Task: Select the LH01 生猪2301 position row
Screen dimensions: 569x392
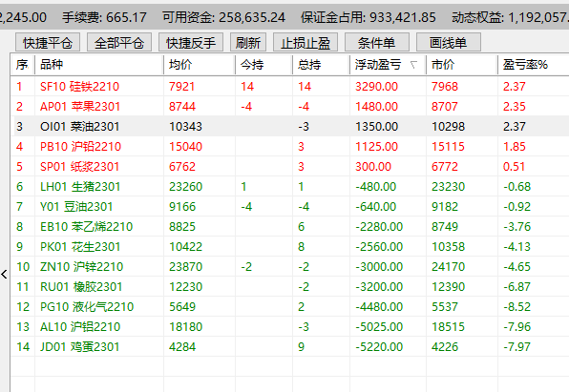Action: (x=289, y=186)
